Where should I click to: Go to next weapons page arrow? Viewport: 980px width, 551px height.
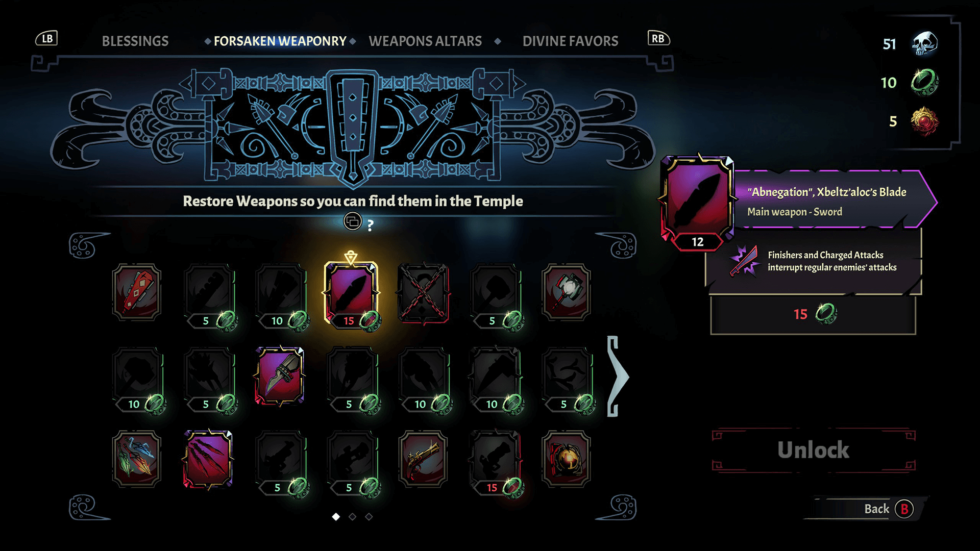tap(618, 377)
